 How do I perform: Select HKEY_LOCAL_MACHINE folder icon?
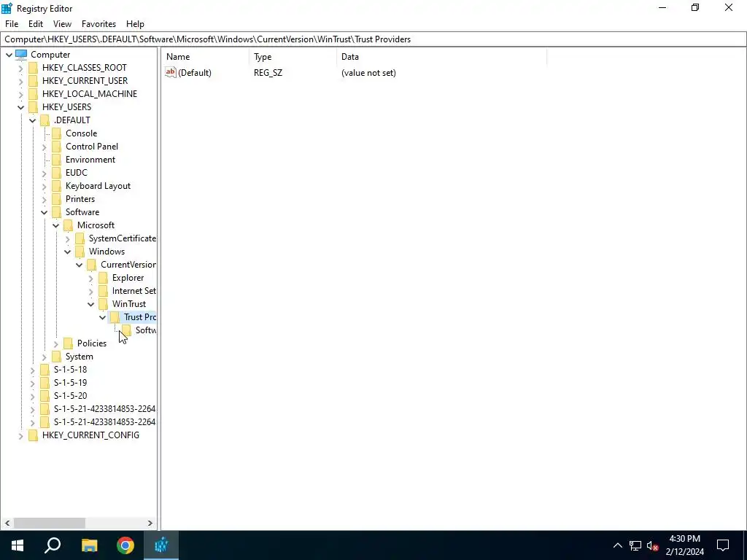click(x=33, y=94)
